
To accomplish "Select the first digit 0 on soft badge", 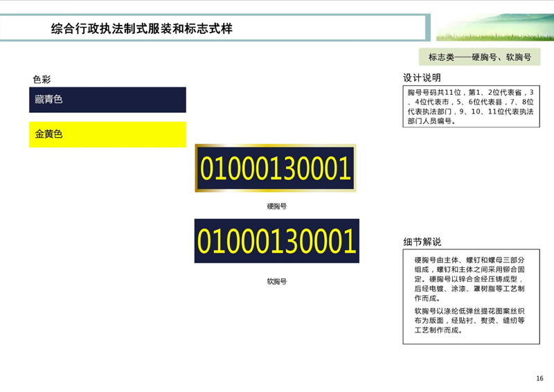I will tap(206, 241).
